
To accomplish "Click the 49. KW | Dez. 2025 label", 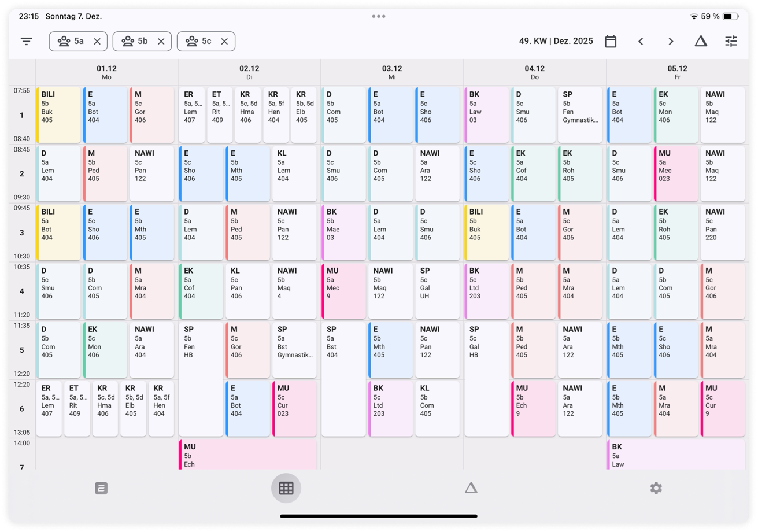I will tap(556, 42).
